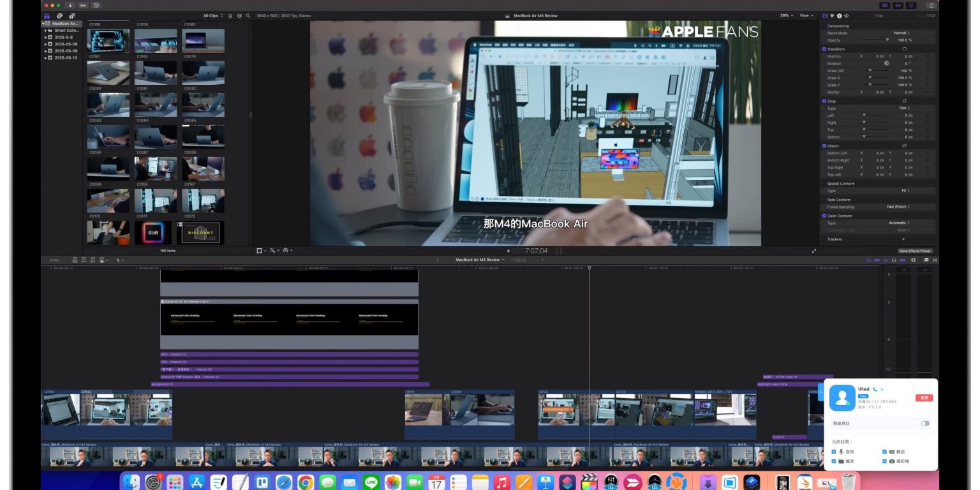Click the retiming speed meter icon
The width and height of the screenshot is (980, 490).
pos(286,251)
